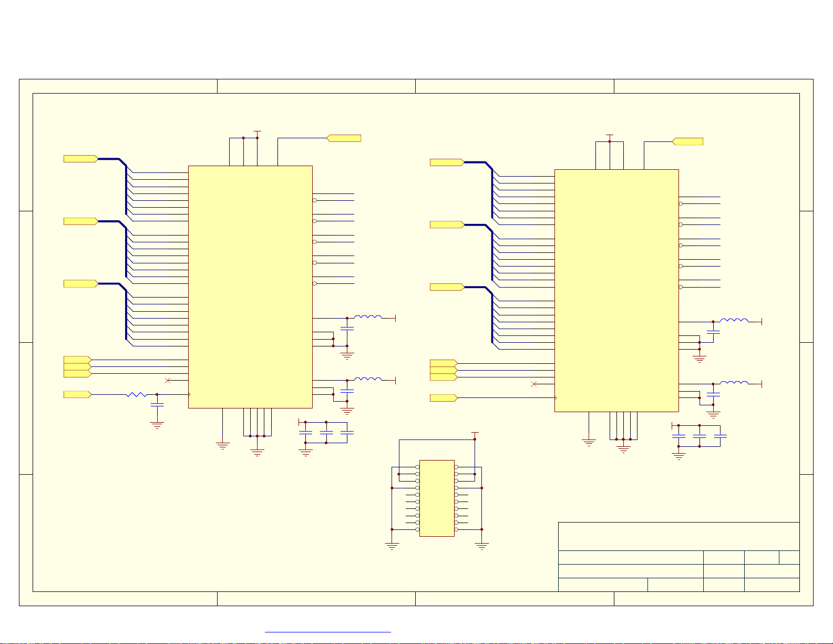Select the large top cell of the title block
Image resolution: width=833 pixels, height=644 pixels.
[x=679, y=536]
